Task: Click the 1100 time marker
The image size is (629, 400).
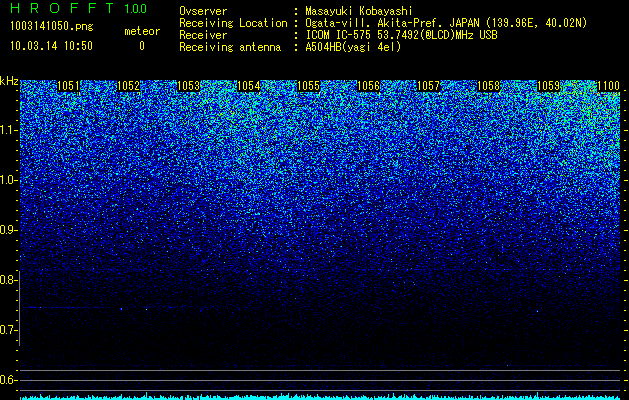Action: click(x=609, y=86)
